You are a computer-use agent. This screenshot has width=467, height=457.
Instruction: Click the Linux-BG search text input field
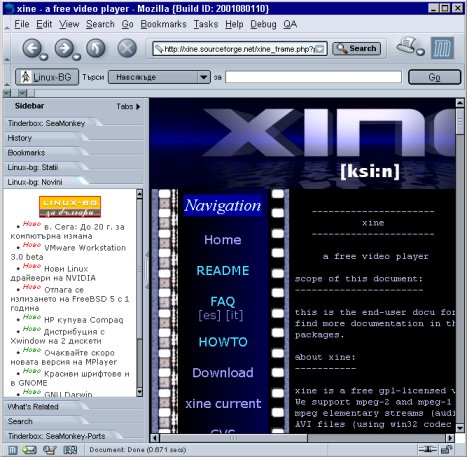313,77
